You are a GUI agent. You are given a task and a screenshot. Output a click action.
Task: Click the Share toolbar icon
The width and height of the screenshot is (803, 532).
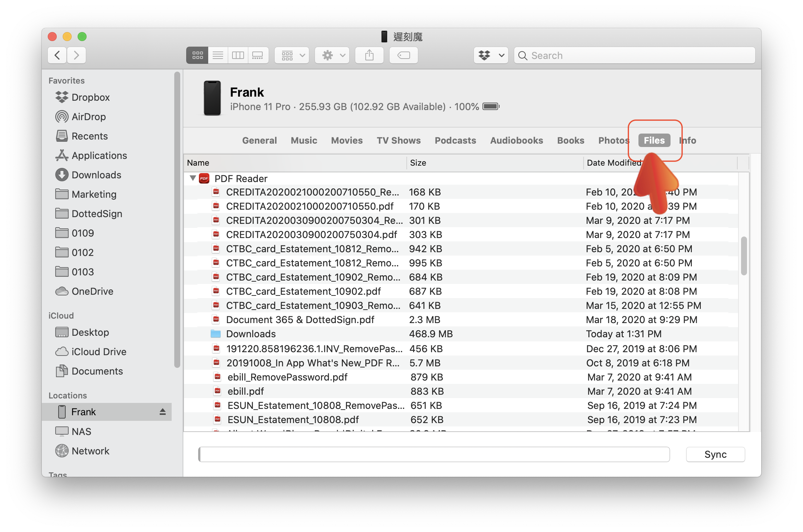369,56
